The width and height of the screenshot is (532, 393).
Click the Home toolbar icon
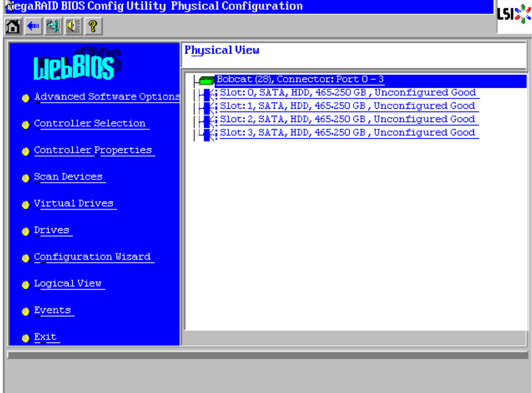[13, 26]
